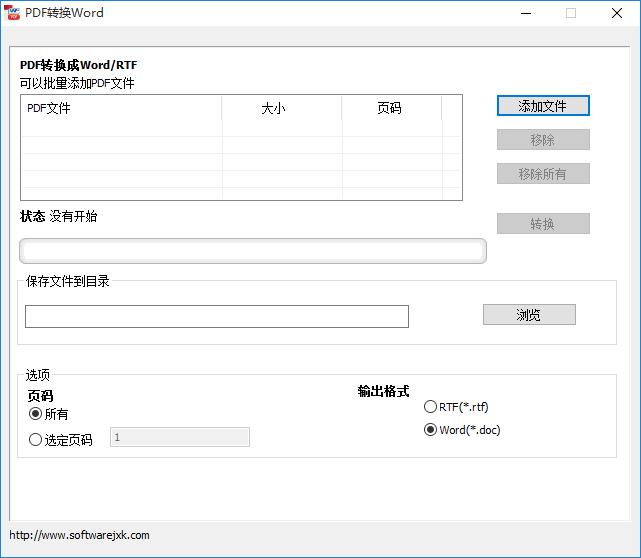
Task: Select RTF(*.rtf) output format
Action: [431, 407]
